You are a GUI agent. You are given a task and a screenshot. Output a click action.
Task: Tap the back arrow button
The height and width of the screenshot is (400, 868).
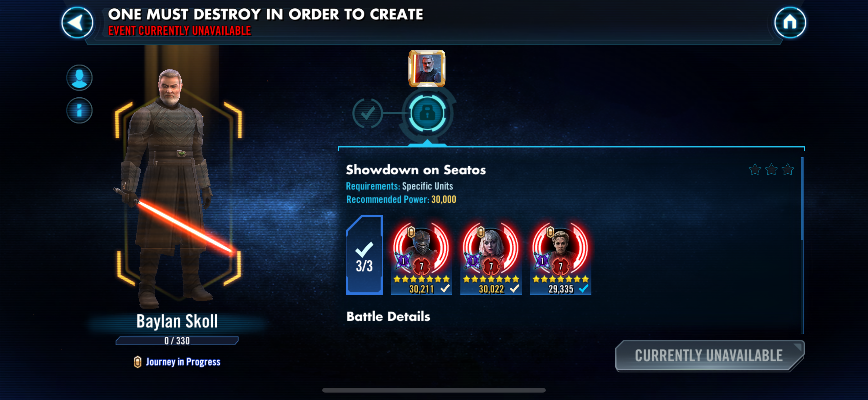pos(78,23)
